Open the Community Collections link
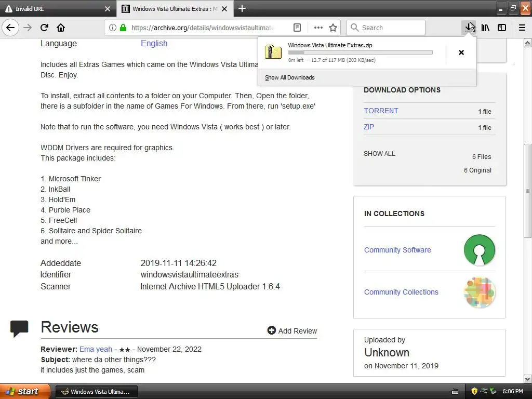Viewport: 532px width, 399px height. tap(401, 292)
